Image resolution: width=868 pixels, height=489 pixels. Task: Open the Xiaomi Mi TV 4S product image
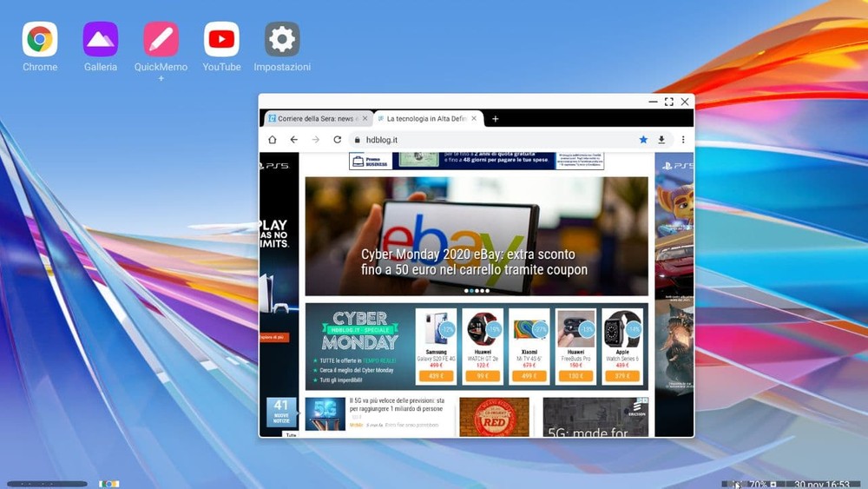[529, 329]
